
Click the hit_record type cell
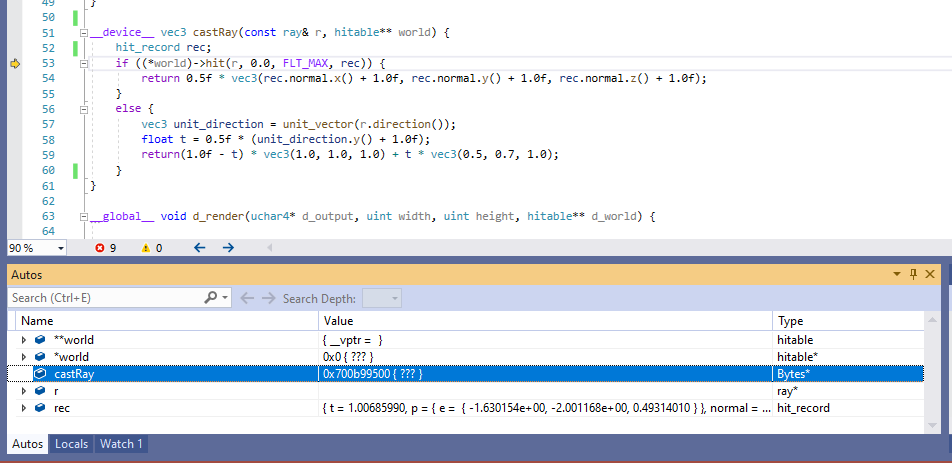point(803,408)
